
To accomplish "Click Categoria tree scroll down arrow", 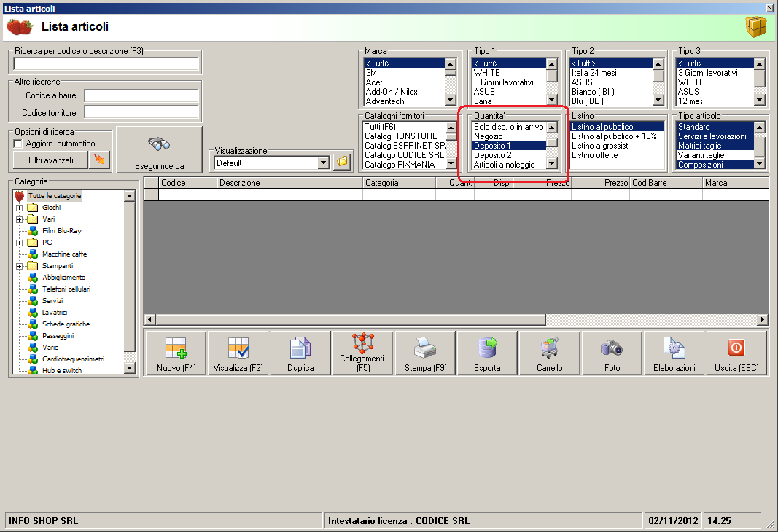I will pyautogui.click(x=130, y=368).
